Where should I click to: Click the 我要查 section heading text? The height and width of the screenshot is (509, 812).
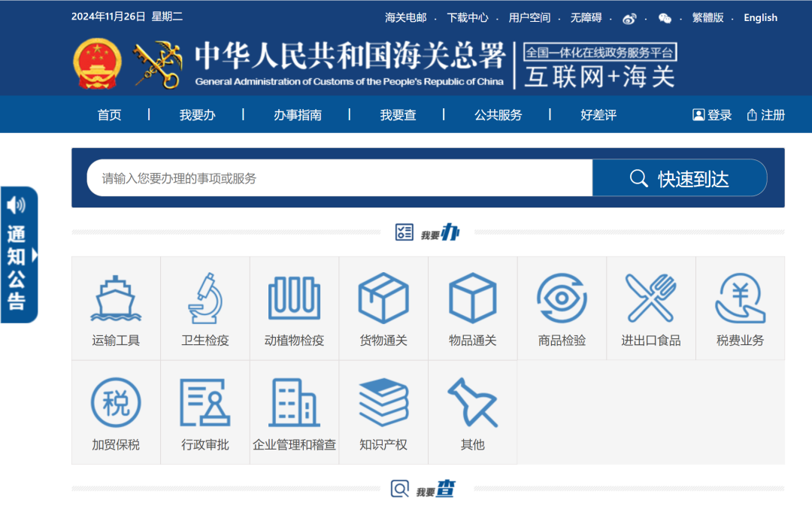tap(436, 489)
